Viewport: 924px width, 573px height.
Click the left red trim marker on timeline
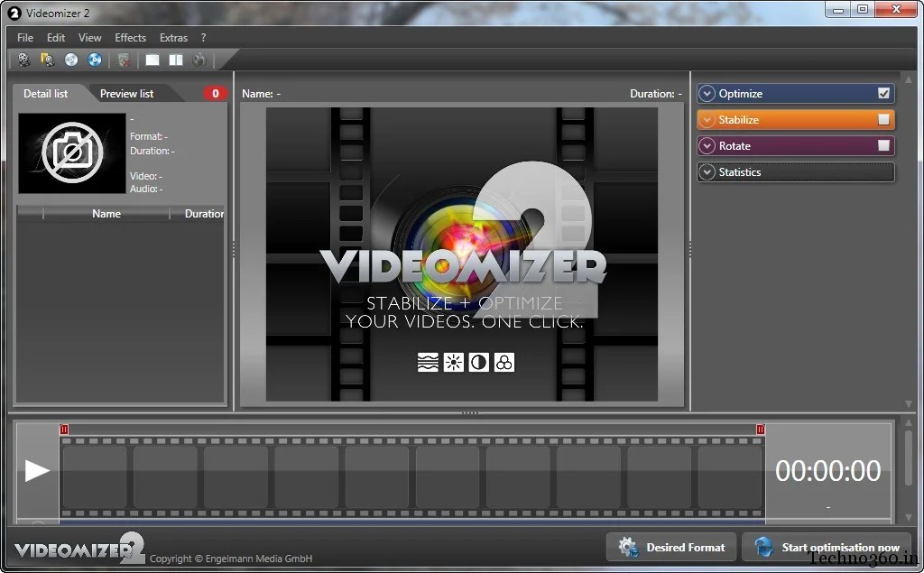[x=64, y=430]
